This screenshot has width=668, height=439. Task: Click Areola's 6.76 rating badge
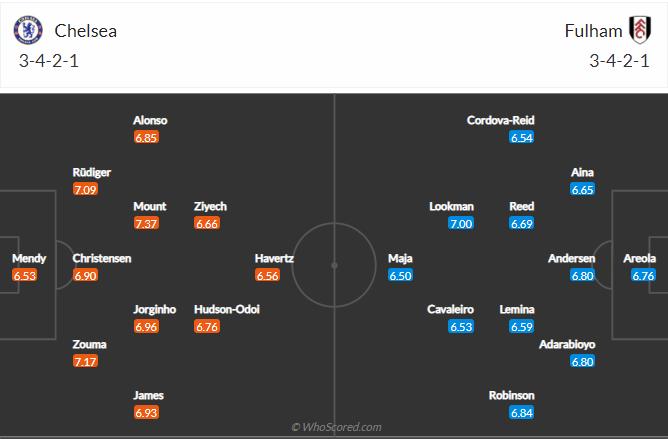(x=643, y=275)
